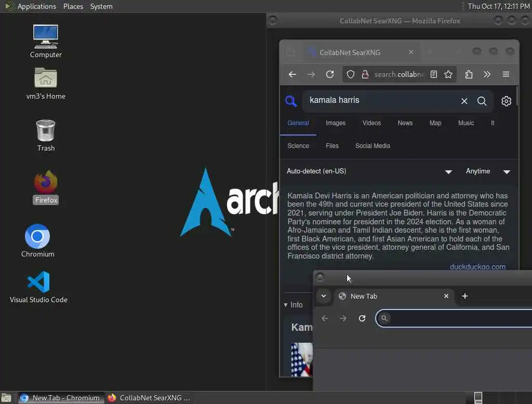This screenshot has width=532, height=404.
Task: Open the System menu in top panel
Action: [101, 6]
